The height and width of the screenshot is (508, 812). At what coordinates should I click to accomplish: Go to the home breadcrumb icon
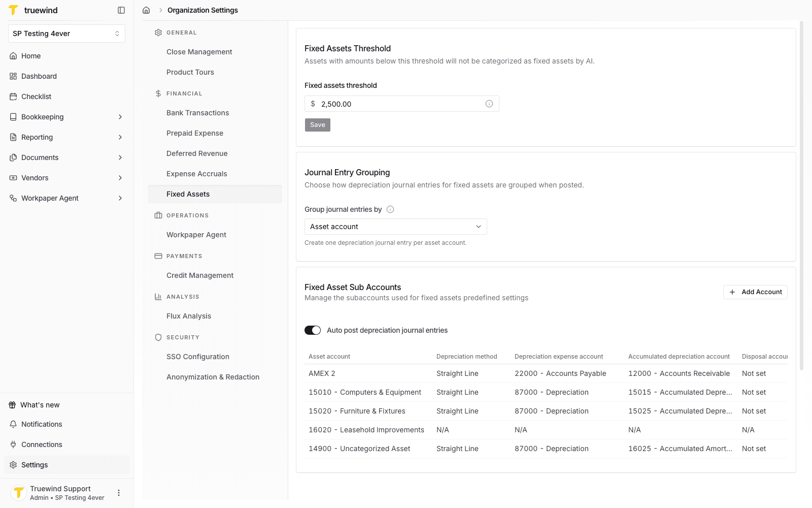(146, 10)
